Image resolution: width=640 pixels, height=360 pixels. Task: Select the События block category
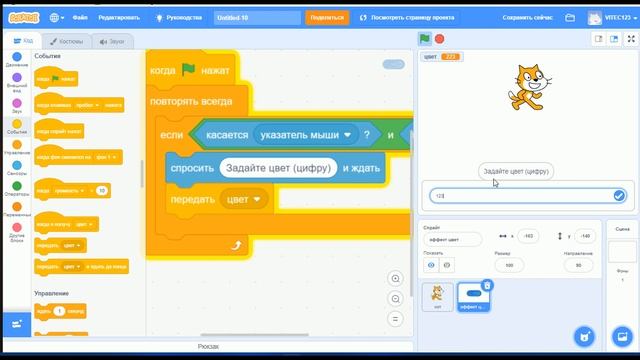coord(17,127)
